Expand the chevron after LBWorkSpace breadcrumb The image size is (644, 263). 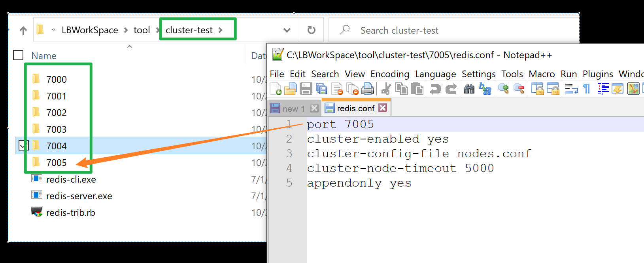126,30
